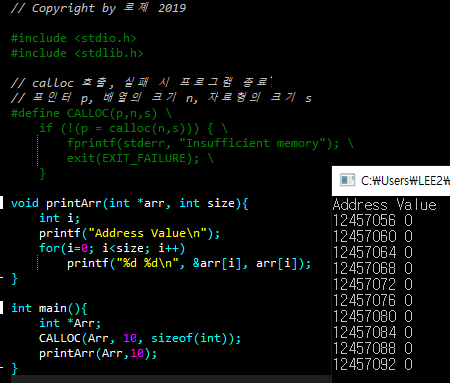
Task: Click the printArr(Arr,10); call line
Action: [98, 353]
